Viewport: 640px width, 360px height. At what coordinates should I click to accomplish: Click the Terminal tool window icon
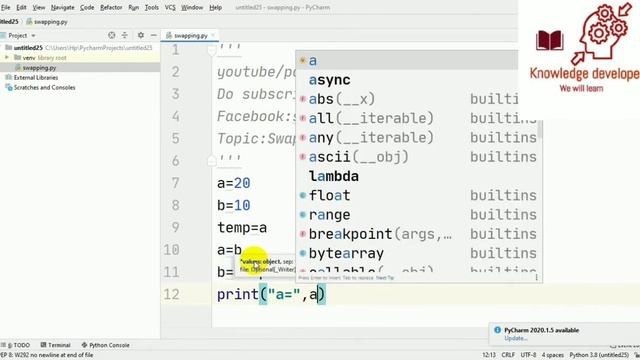44,345
